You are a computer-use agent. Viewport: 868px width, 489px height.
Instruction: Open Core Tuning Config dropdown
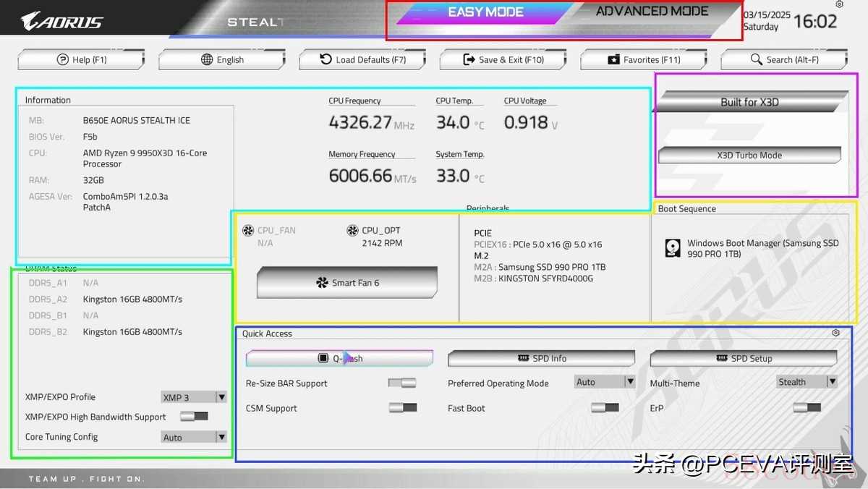point(194,437)
